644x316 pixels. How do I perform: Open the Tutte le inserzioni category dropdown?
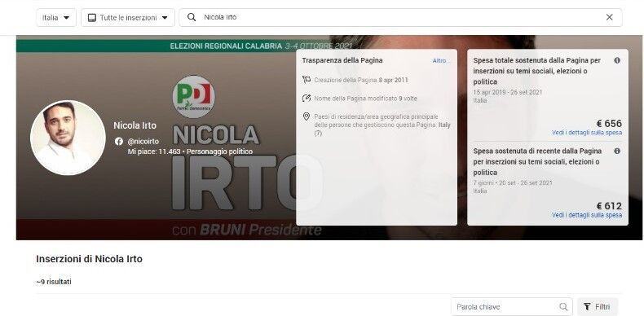128,18
